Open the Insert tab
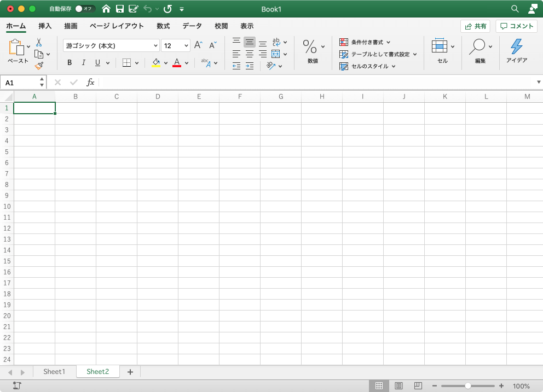The height and width of the screenshot is (392, 543). (x=45, y=26)
